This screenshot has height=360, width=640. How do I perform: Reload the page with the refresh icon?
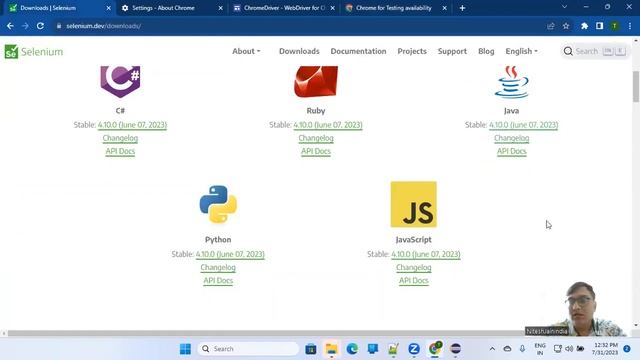40,26
